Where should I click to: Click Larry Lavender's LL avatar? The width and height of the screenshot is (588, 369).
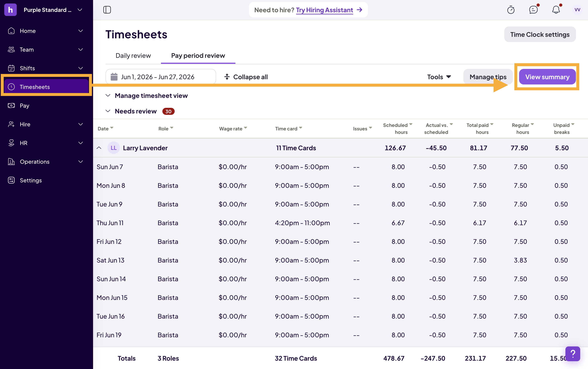114,148
